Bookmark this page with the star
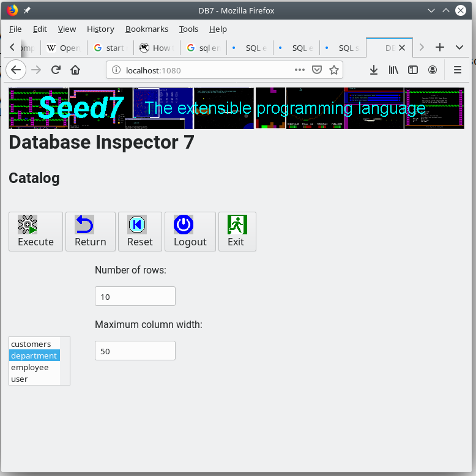 pos(334,70)
